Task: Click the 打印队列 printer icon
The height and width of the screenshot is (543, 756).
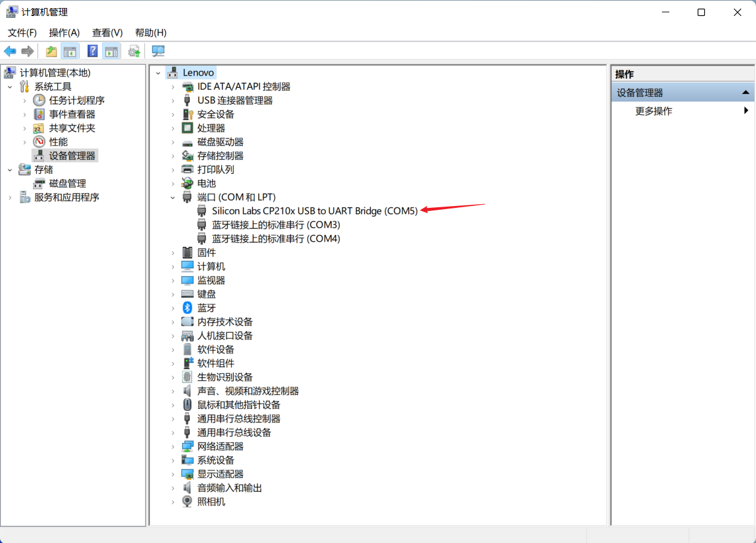Action: pyautogui.click(x=187, y=170)
